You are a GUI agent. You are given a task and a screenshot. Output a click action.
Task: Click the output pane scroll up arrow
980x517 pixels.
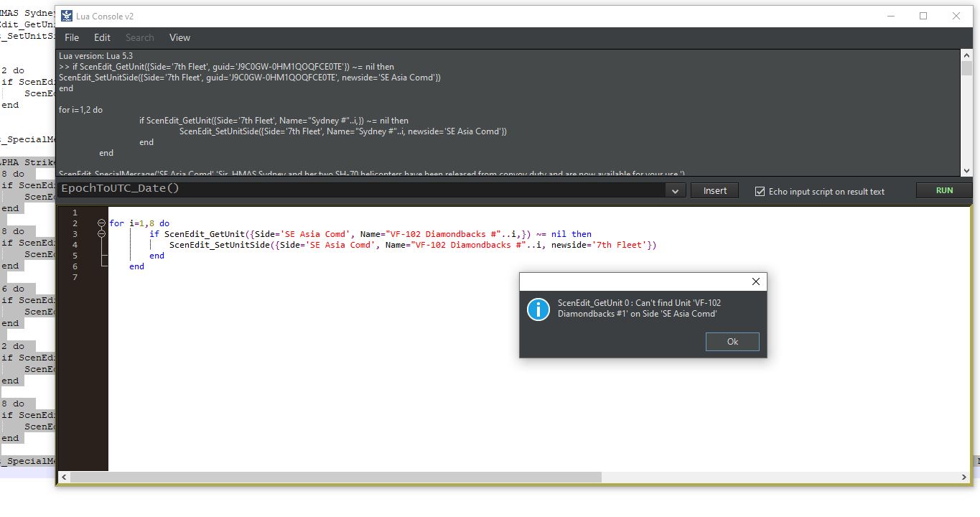click(966, 55)
